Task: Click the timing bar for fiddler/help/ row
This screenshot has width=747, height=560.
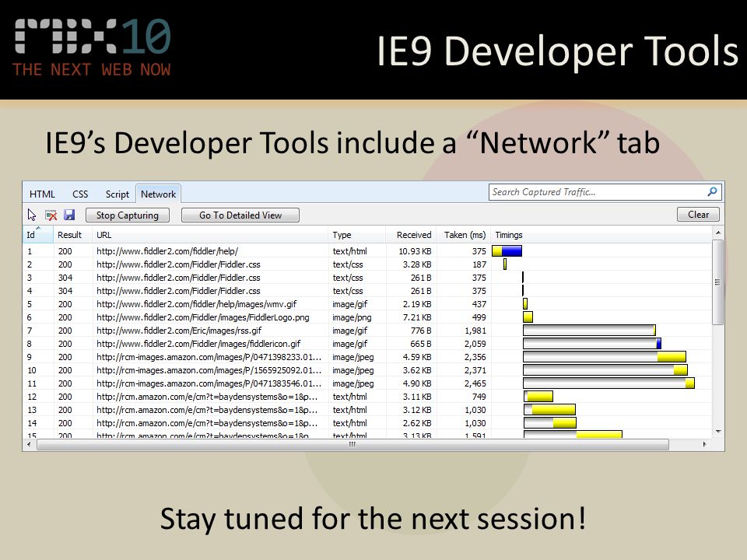Action: tap(507, 251)
